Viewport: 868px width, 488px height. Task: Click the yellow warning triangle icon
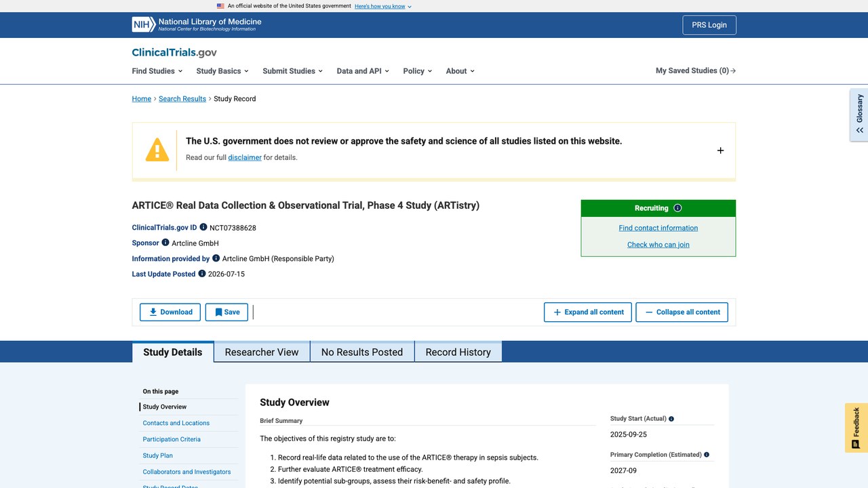click(157, 150)
